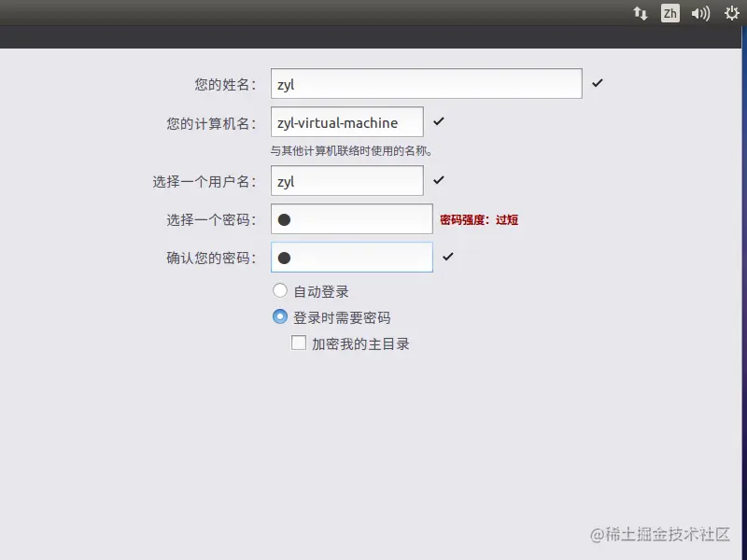Select the 登录时需要密码 radio option
The image size is (747, 560).
(279, 316)
